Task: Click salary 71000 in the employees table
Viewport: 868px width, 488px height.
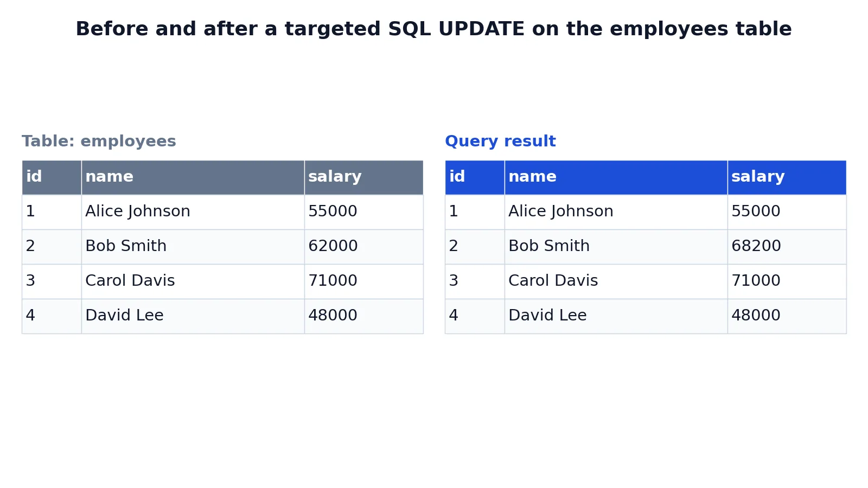Action: (363, 281)
